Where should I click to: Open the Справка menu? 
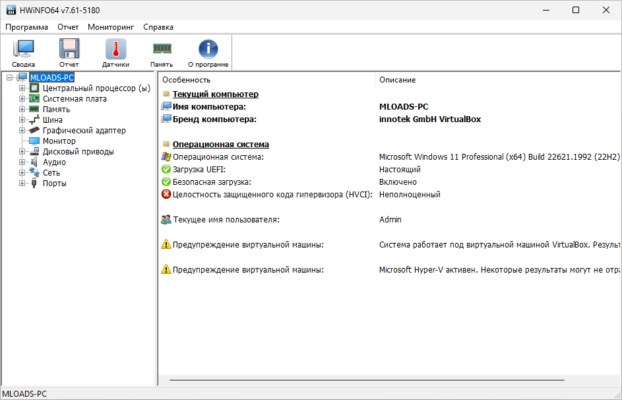[158, 27]
